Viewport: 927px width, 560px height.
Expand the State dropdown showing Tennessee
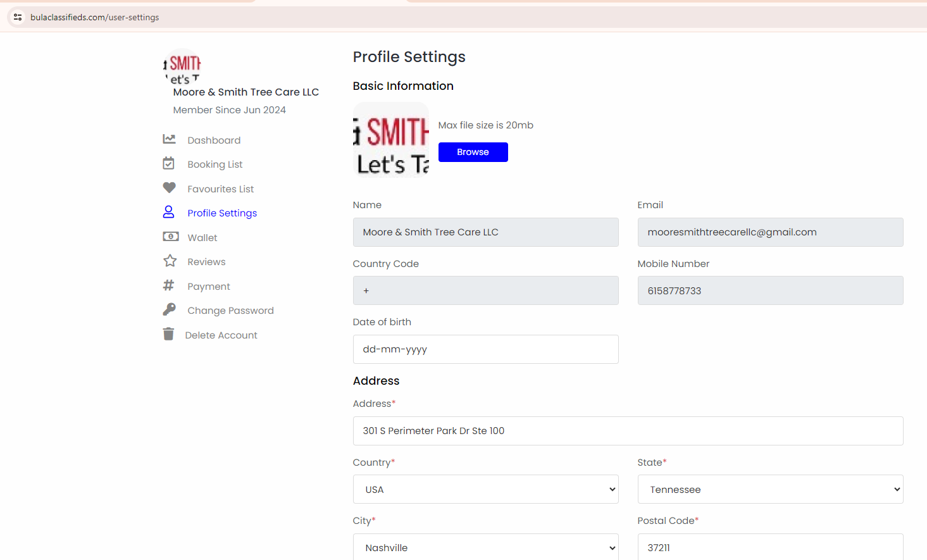770,489
